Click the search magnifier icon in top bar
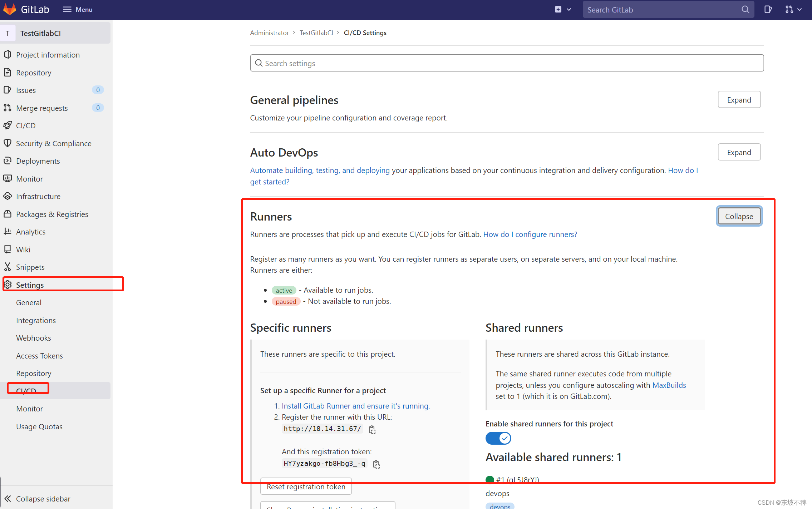812x509 pixels. (745, 10)
